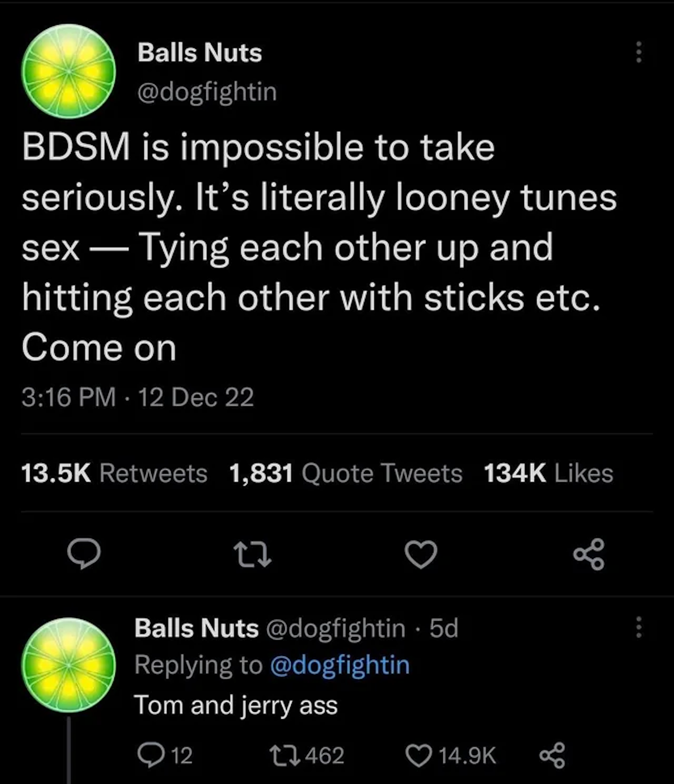View the 1,831 Quote Tweets
The image size is (674, 784).
coord(345,473)
